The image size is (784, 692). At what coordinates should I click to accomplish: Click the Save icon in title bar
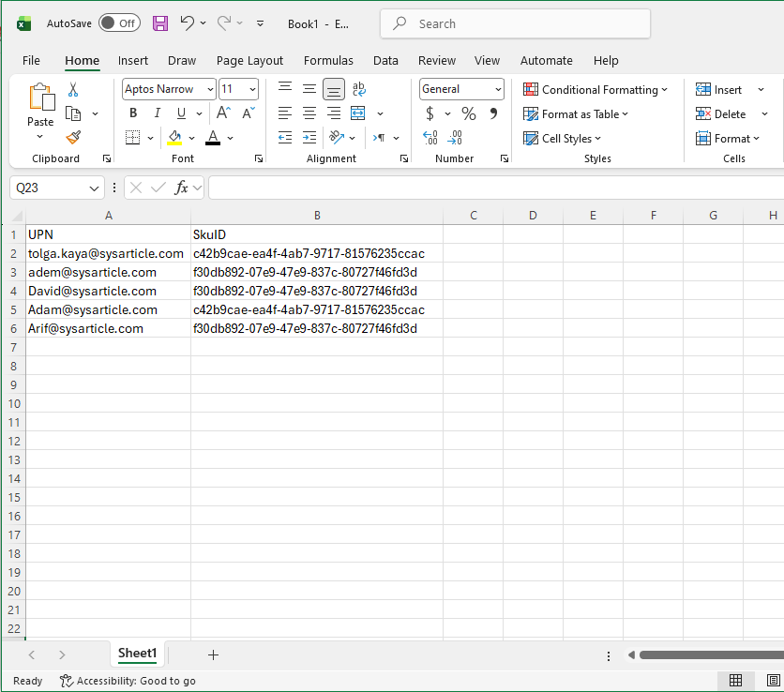pos(160,23)
